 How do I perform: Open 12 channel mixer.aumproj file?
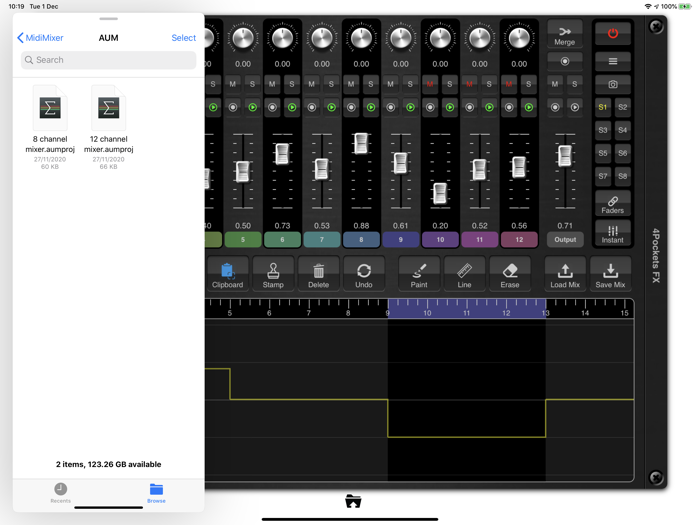108,128
